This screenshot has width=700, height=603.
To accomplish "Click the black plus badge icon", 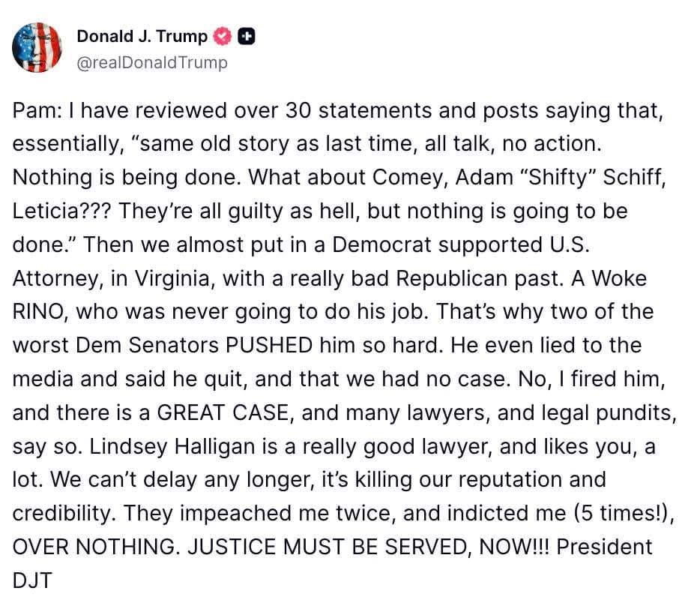I will click(246, 36).
